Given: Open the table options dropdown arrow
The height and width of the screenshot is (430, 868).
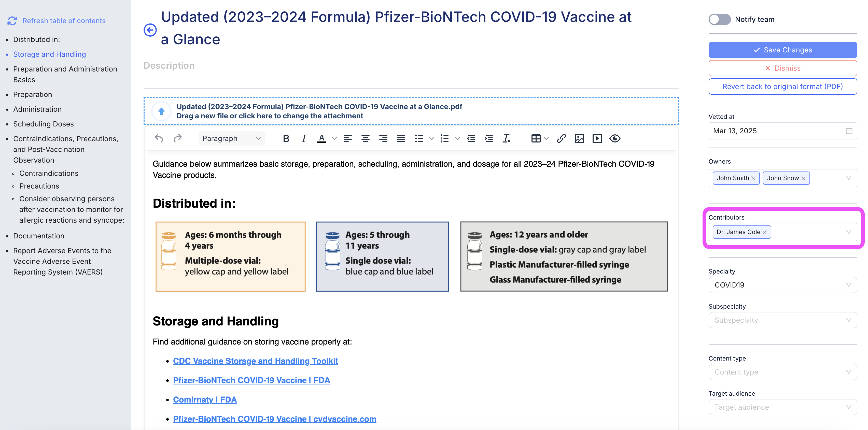Looking at the screenshot, I should click(x=547, y=138).
